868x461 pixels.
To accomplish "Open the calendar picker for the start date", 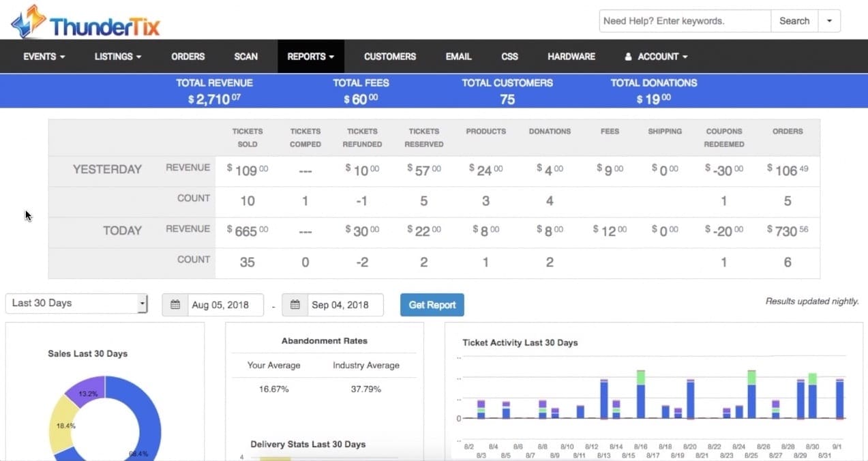I will pyautogui.click(x=175, y=305).
